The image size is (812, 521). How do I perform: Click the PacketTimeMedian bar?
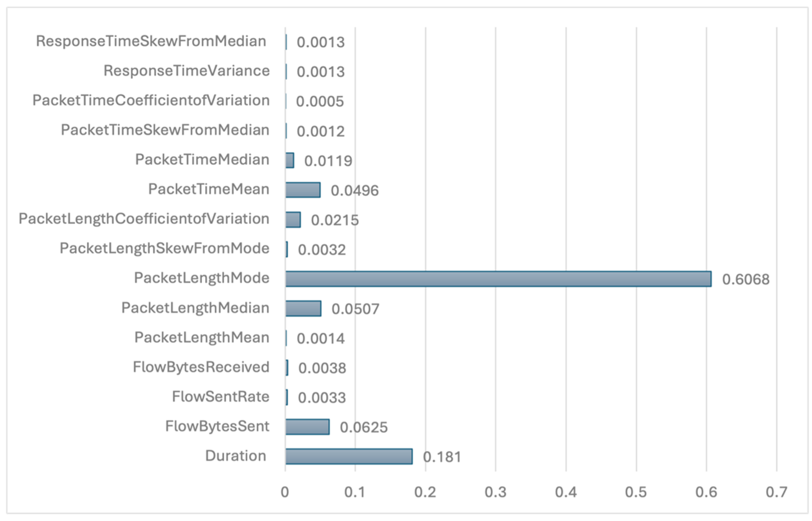(x=290, y=160)
